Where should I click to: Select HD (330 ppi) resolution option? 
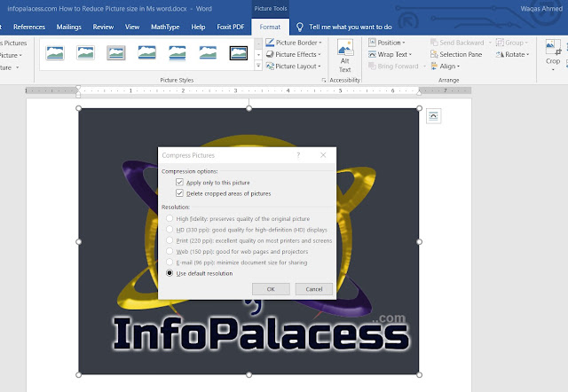point(170,230)
